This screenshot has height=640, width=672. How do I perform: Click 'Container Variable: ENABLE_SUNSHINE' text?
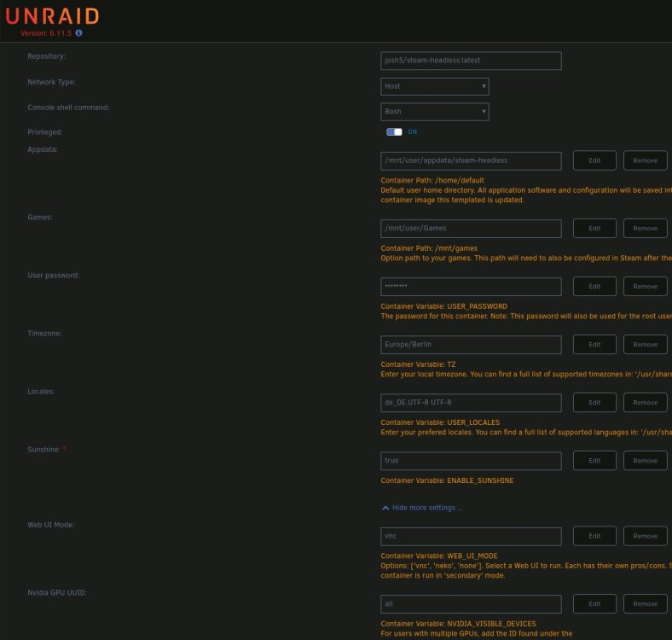[x=447, y=481]
